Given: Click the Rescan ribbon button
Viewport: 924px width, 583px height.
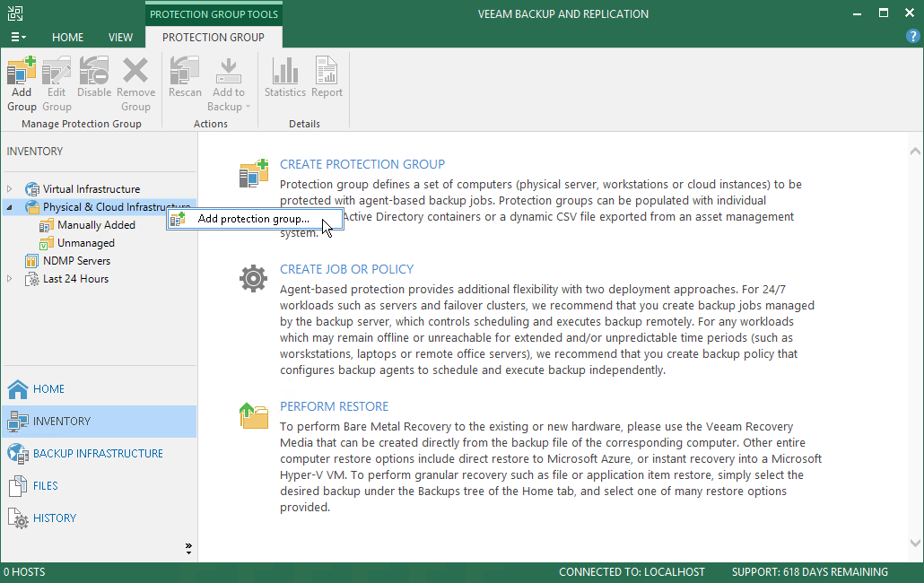Looking at the screenshot, I should pos(185,77).
